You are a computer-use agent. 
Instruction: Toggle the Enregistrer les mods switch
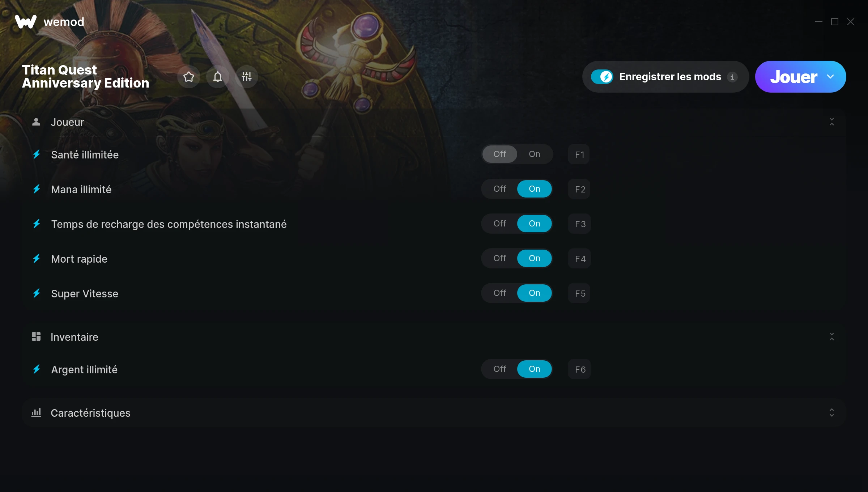602,77
